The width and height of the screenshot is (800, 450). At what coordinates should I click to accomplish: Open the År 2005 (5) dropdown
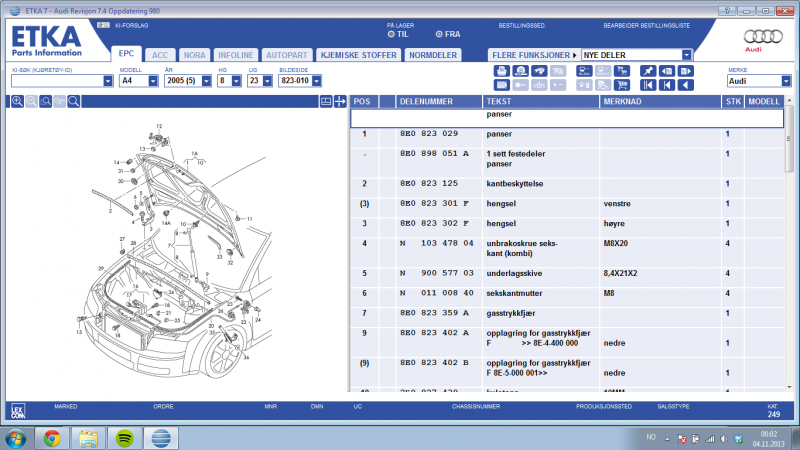[x=206, y=81]
